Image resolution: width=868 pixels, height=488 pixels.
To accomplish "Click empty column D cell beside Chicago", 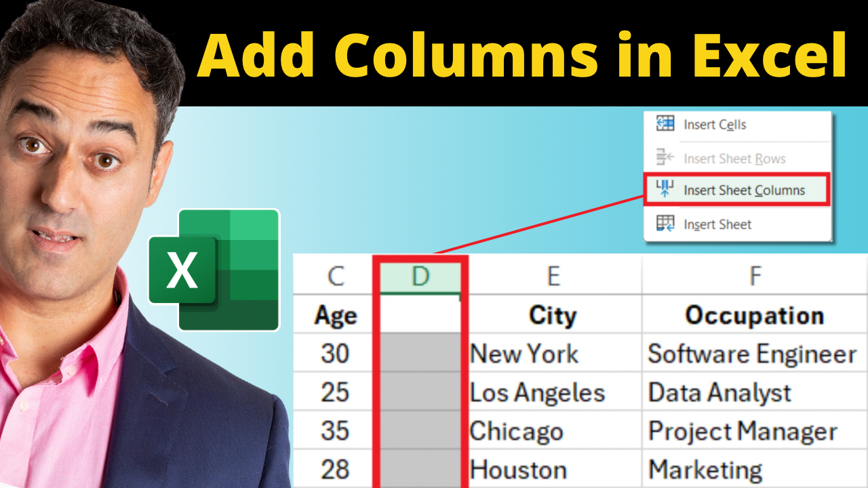I will (421, 430).
